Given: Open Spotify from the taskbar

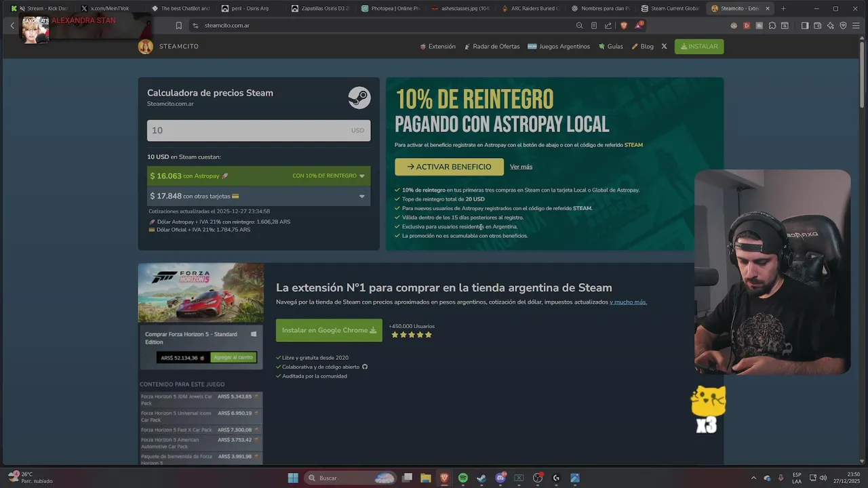Looking at the screenshot, I should (463, 478).
